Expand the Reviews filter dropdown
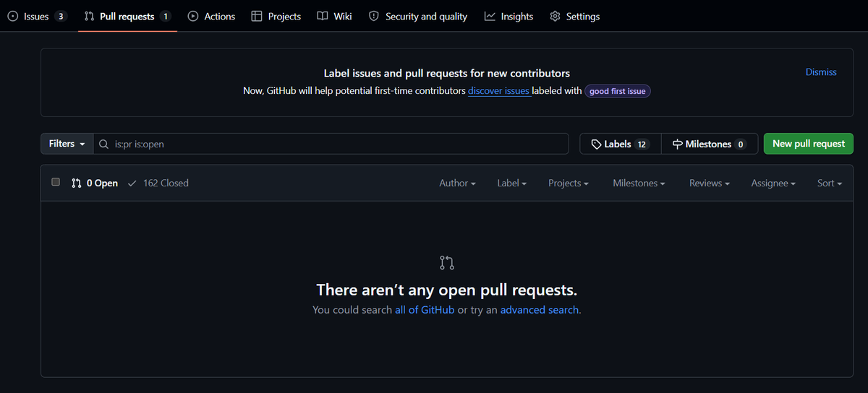The image size is (868, 393). [x=709, y=183]
